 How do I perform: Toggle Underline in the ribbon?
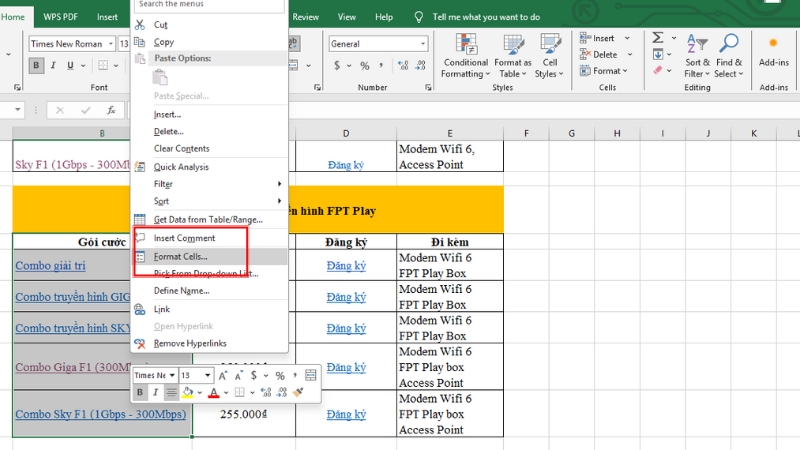point(71,65)
